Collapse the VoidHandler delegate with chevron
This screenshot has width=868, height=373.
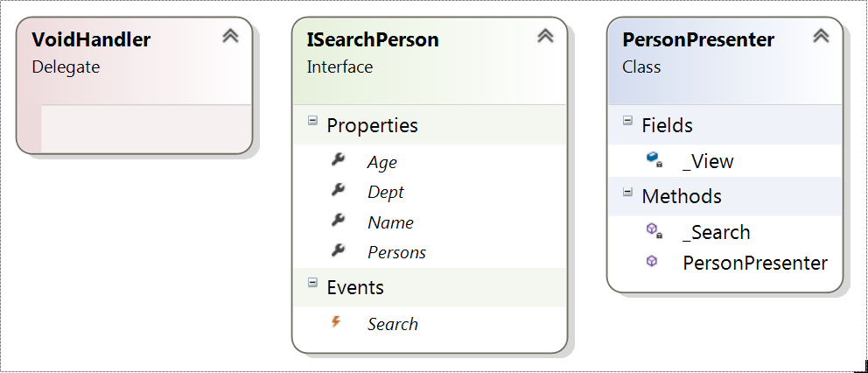pos(230,36)
